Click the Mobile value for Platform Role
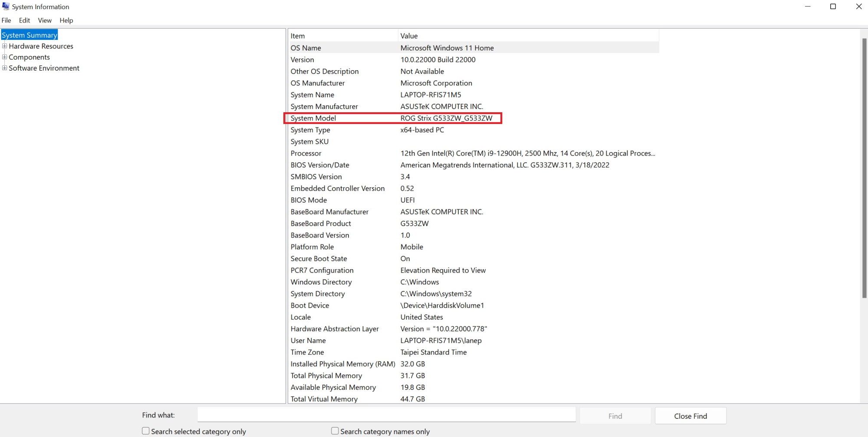868x437 pixels. click(411, 247)
